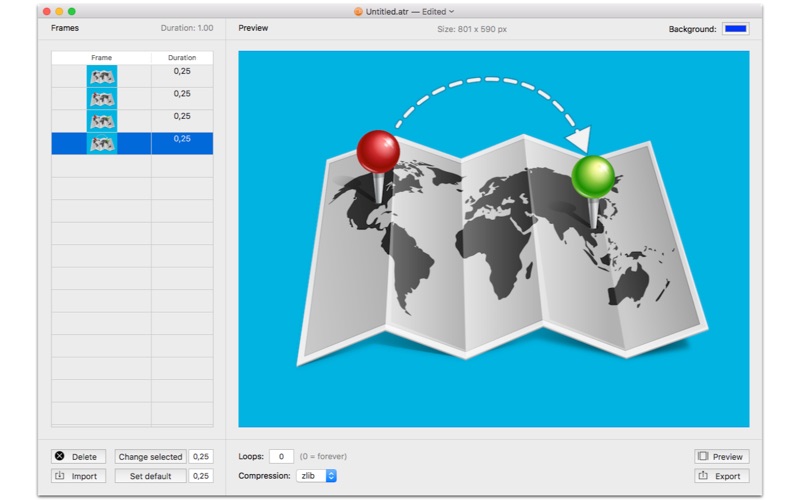The height and width of the screenshot is (500, 800).
Task: Click the green zoom window button
Action: click(x=72, y=11)
